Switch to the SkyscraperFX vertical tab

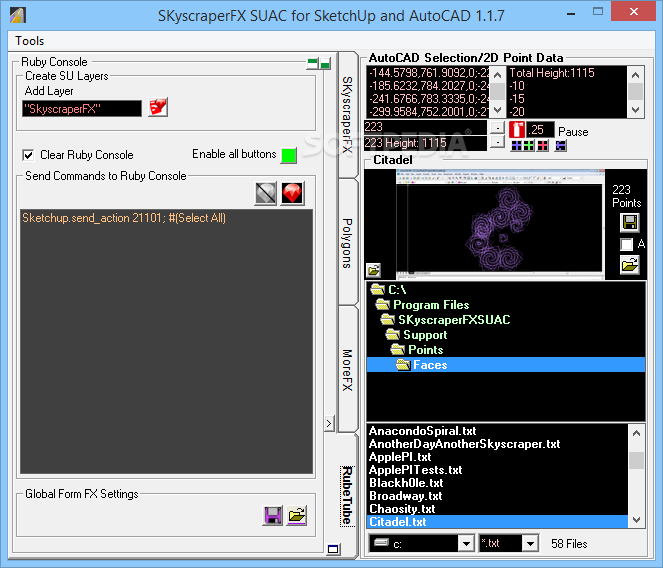pos(348,114)
